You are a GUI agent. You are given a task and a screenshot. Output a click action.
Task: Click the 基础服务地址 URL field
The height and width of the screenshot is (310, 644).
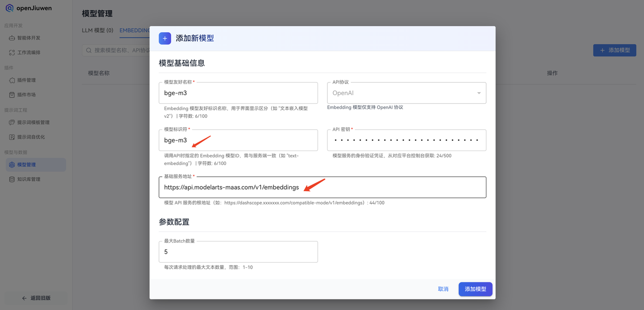tap(323, 187)
